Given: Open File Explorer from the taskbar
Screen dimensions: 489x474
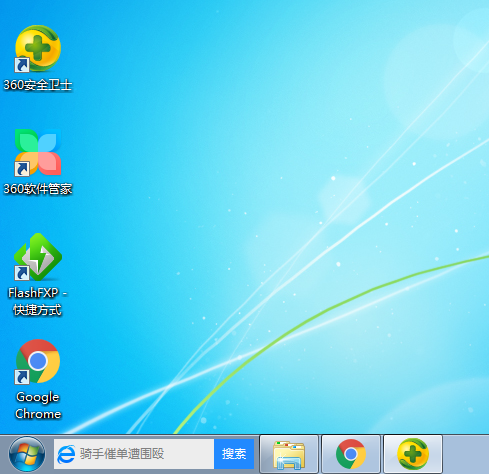Looking at the screenshot, I should pyautogui.click(x=289, y=454).
